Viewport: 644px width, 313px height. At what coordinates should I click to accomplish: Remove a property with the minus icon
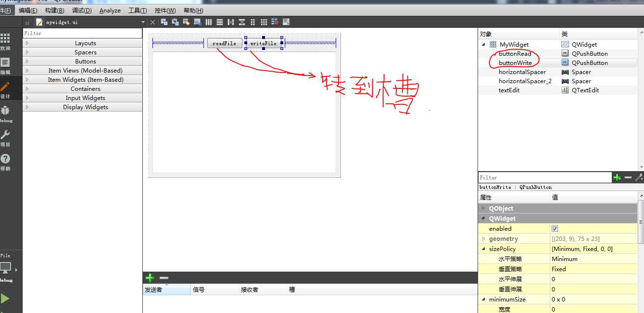(x=628, y=177)
